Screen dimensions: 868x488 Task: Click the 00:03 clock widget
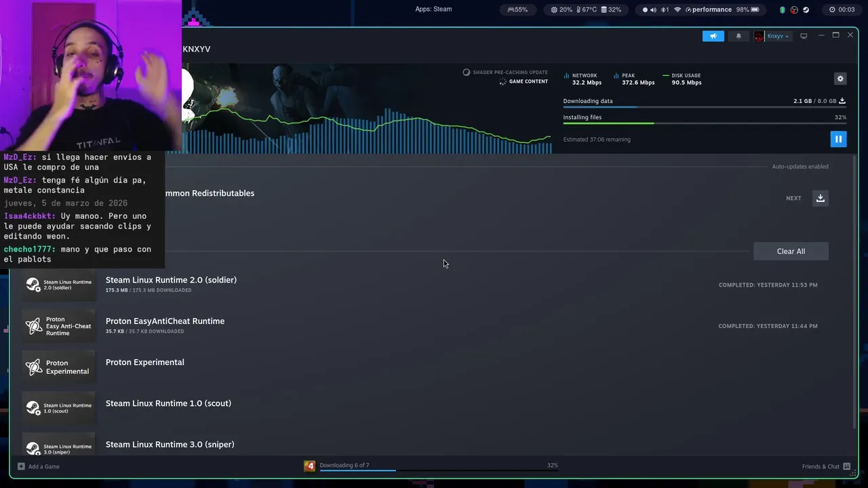pyautogui.click(x=842, y=9)
